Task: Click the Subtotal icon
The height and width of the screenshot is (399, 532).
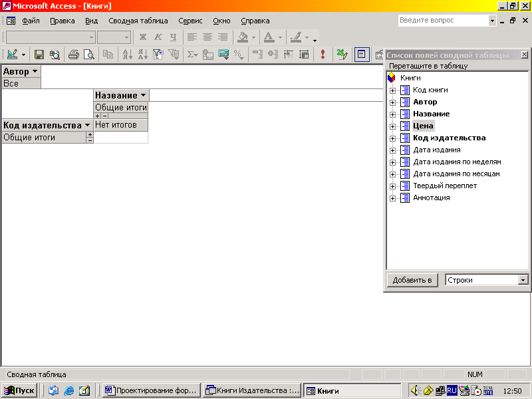Action: coord(207,55)
